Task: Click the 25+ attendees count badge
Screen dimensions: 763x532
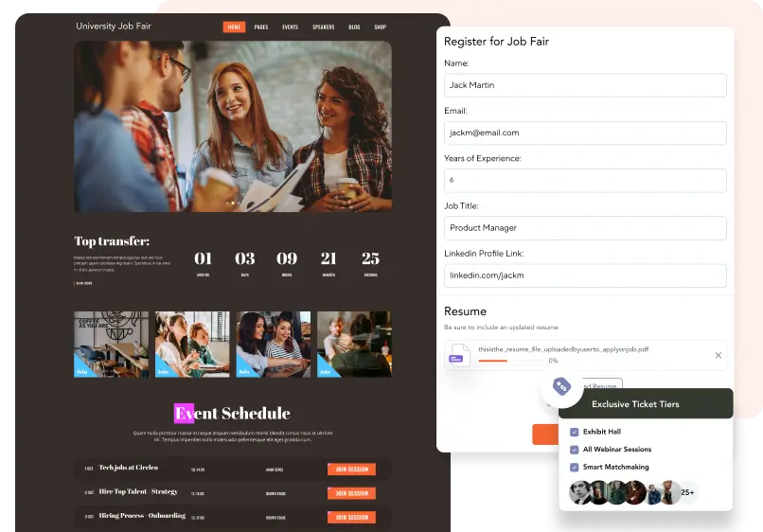Action: (x=687, y=492)
